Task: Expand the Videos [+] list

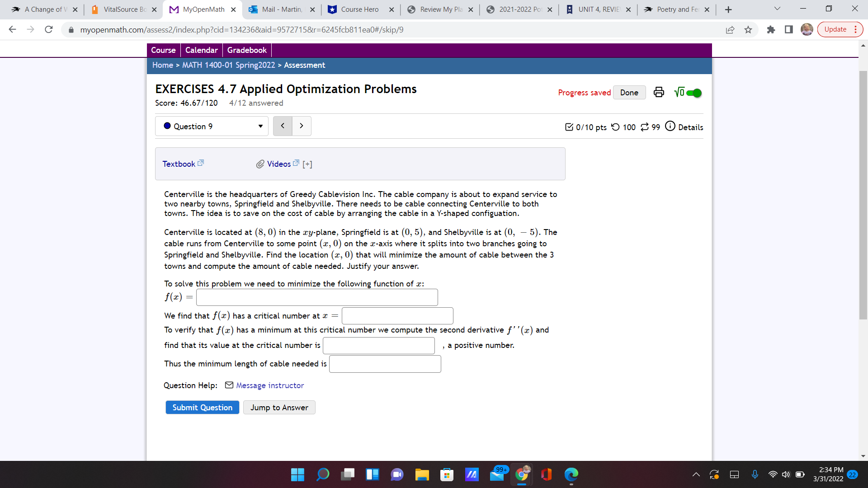Action: pos(307,164)
